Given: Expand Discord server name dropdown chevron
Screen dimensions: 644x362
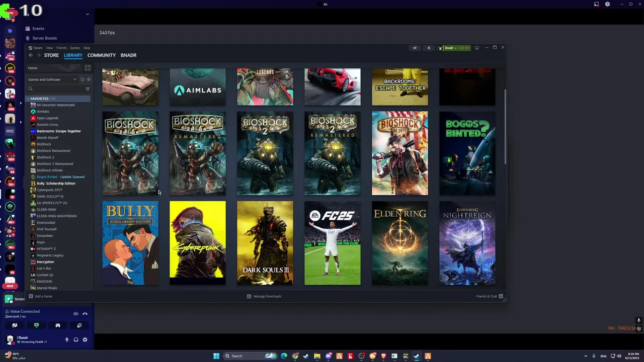Looking at the screenshot, I should click(88, 14).
